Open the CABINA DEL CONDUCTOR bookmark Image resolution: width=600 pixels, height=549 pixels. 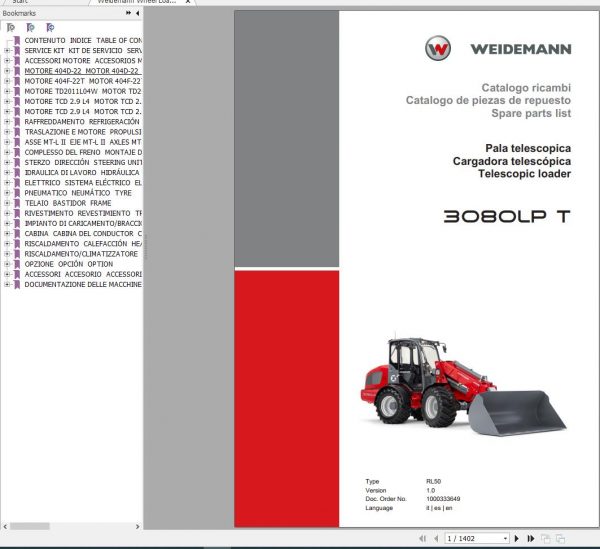[x=83, y=233]
